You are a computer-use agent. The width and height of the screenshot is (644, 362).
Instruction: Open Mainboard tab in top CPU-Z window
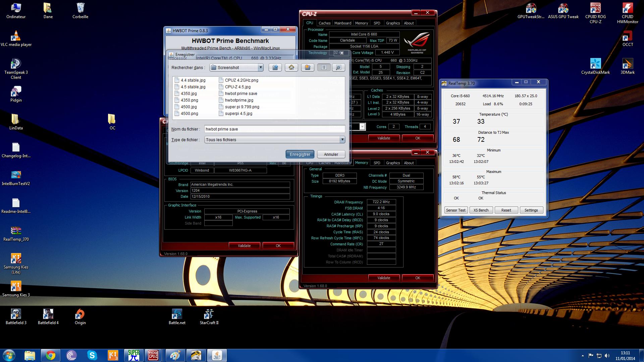click(x=343, y=23)
